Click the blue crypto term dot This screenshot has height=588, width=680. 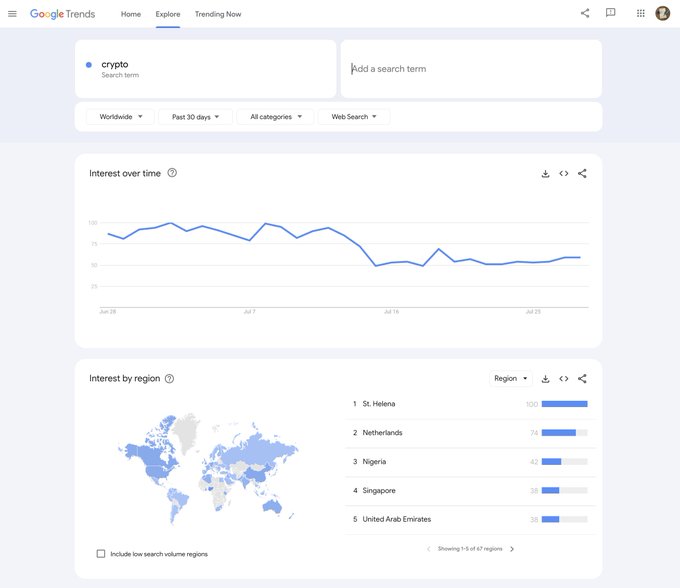(x=89, y=65)
